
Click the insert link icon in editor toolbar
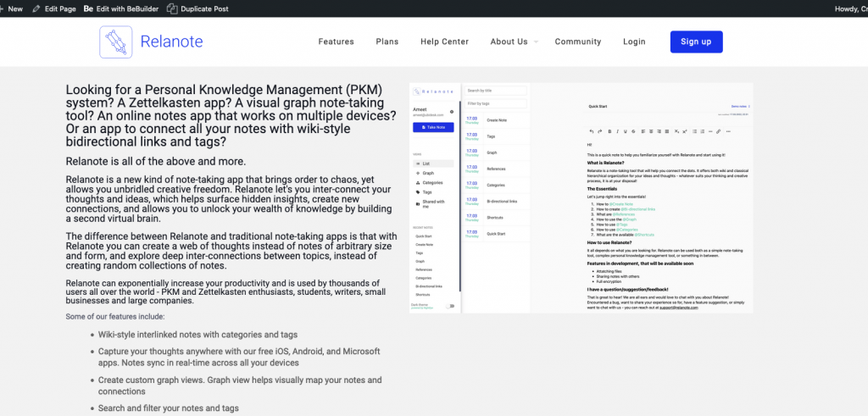pyautogui.click(x=719, y=131)
